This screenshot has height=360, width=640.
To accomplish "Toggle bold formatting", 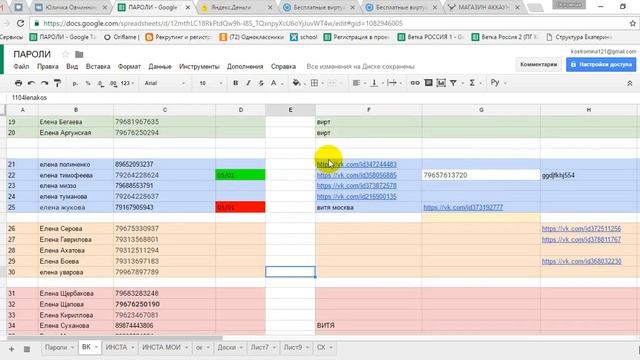I will click(x=236, y=83).
